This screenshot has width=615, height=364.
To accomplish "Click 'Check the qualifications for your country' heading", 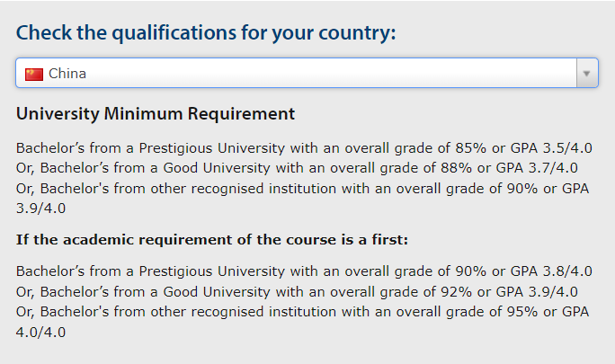I will coord(206,33).
